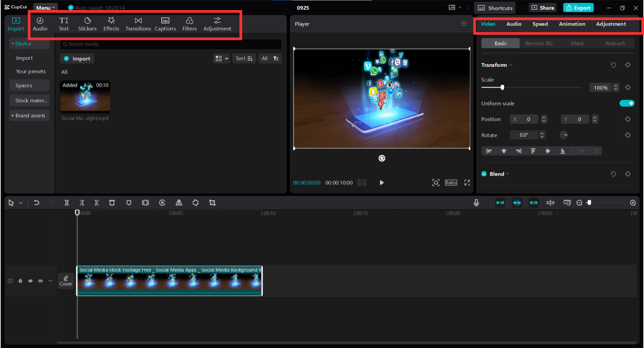Reset the Transform settings
Image resolution: width=644 pixels, height=348 pixels.
pos(613,65)
